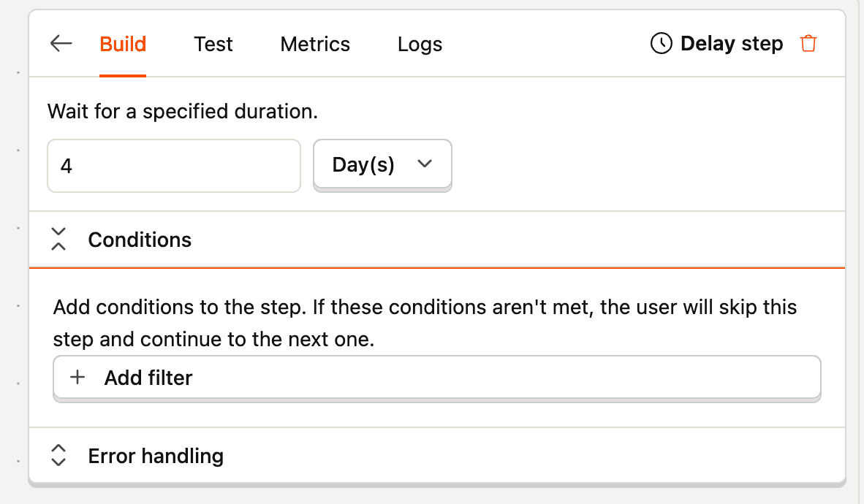Image resolution: width=864 pixels, height=504 pixels.
Task: Click the plus icon on Add filter
Action: click(x=76, y=377)
